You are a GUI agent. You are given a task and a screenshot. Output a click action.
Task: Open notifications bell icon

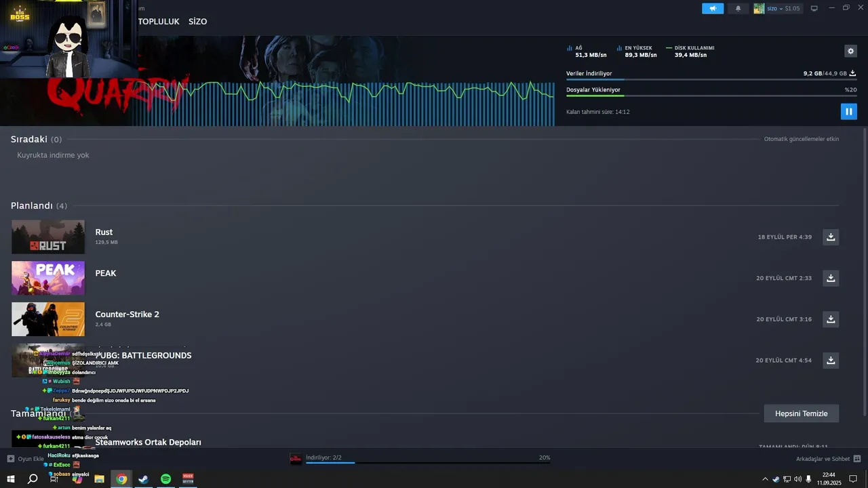[x=738, y=8]
